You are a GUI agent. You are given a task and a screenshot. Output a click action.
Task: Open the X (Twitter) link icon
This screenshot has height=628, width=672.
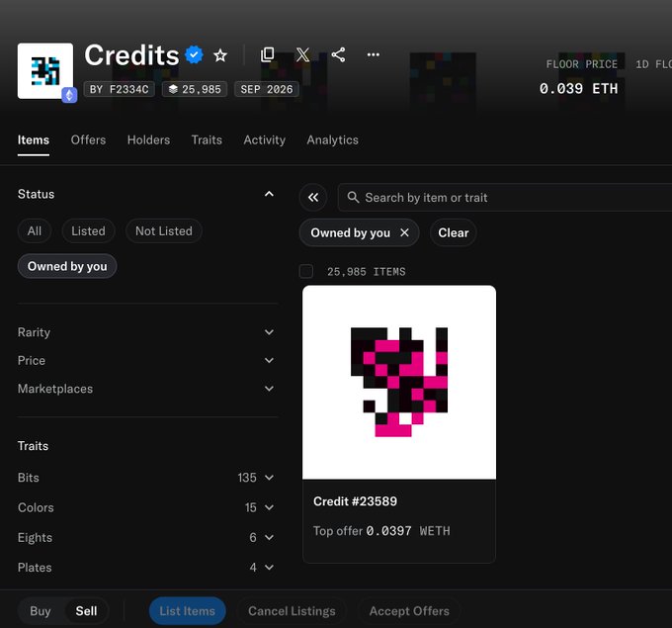(x=302, y=54)
